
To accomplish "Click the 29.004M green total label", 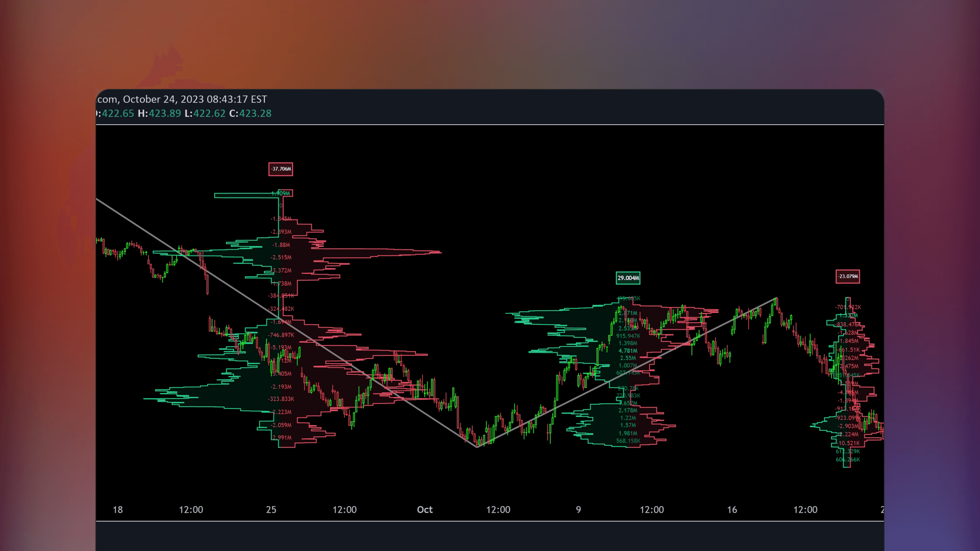I will [628, 278].
